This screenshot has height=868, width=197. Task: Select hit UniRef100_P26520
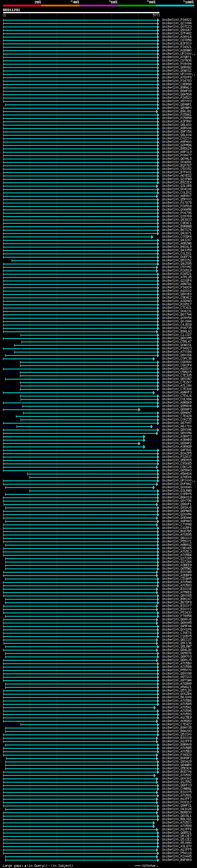point(176,98)
